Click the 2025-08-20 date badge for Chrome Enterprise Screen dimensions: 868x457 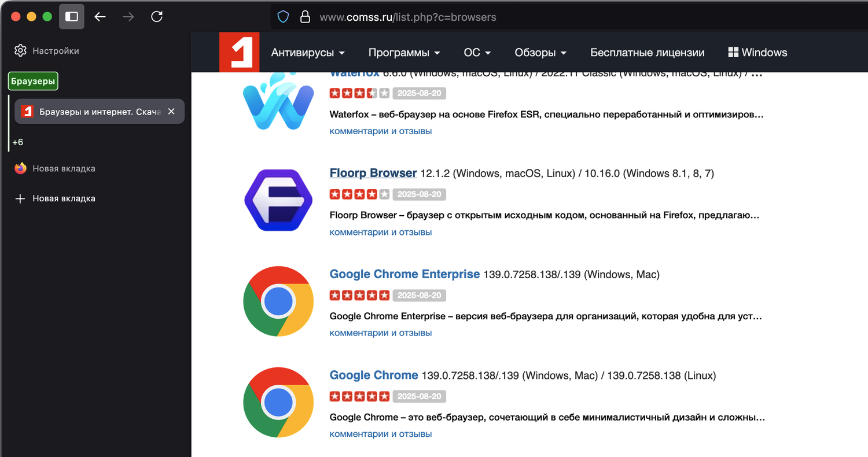coord(420,296)
